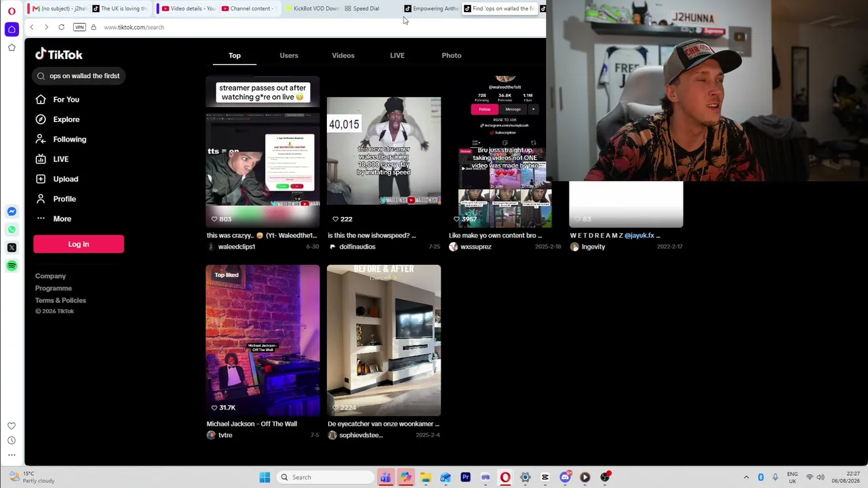Switch to the 'Video details' YouTube tab
The height and width of the screenshot is (488, 868).
tap(188, 8)
